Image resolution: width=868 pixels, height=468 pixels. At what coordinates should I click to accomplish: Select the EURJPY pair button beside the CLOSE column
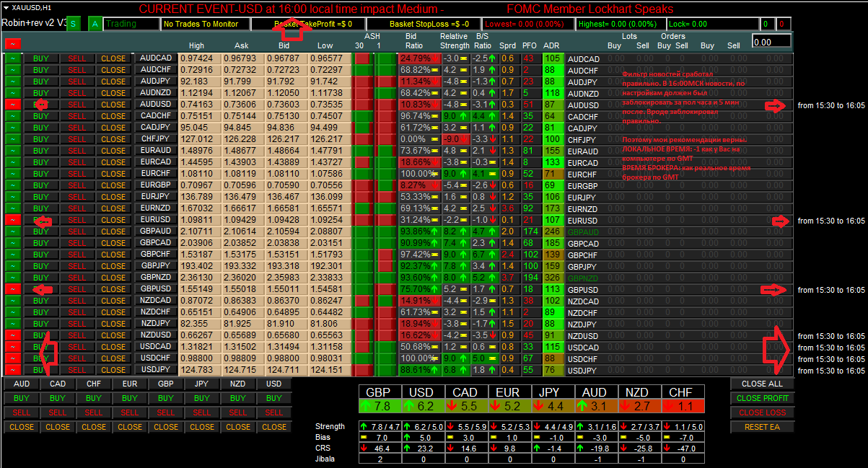(x=156, y=197)
